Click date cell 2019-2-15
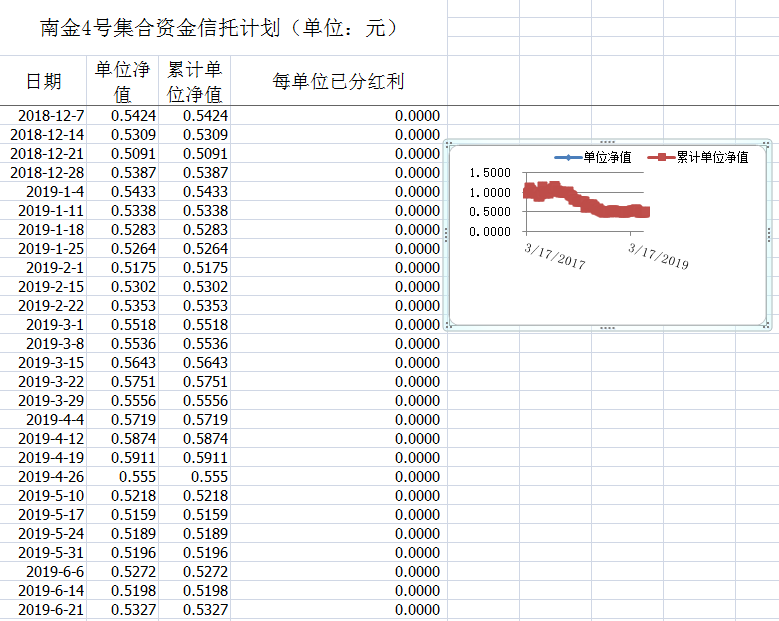Image resolution: width=779 pixels, height=621 pixels. [x=43, y=287]
